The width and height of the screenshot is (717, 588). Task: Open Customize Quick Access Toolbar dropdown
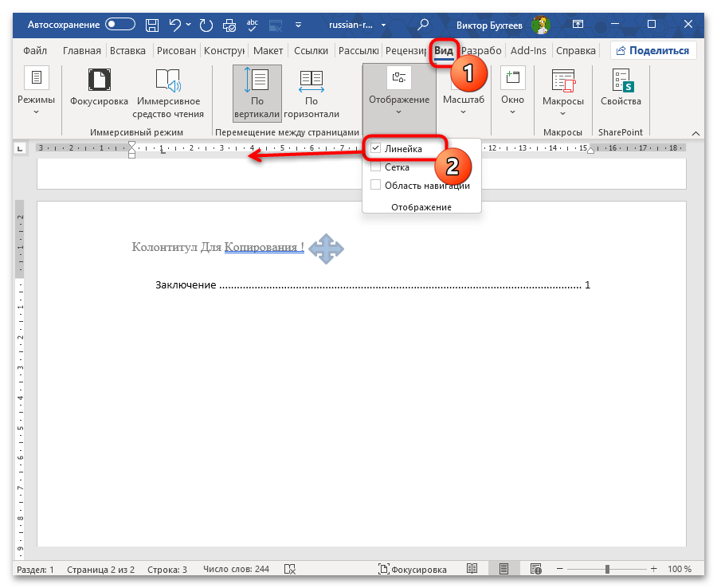coord(298,25)
